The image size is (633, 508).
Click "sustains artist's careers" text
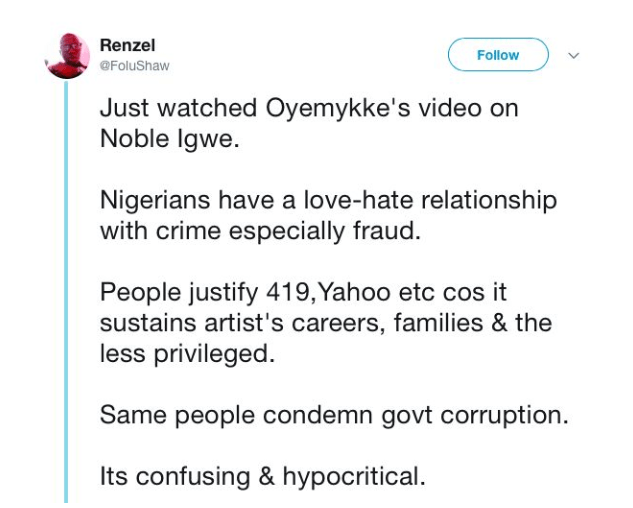(241, 323)
